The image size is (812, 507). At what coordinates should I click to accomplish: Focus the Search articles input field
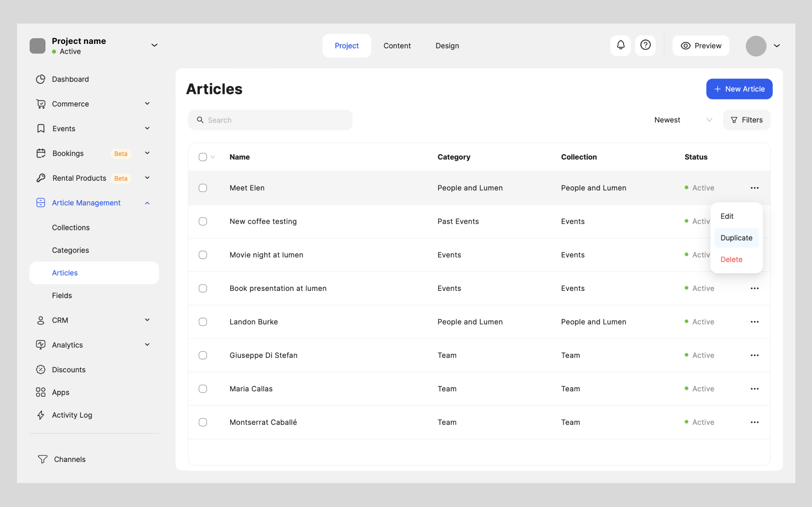click(x=270, y=120)
